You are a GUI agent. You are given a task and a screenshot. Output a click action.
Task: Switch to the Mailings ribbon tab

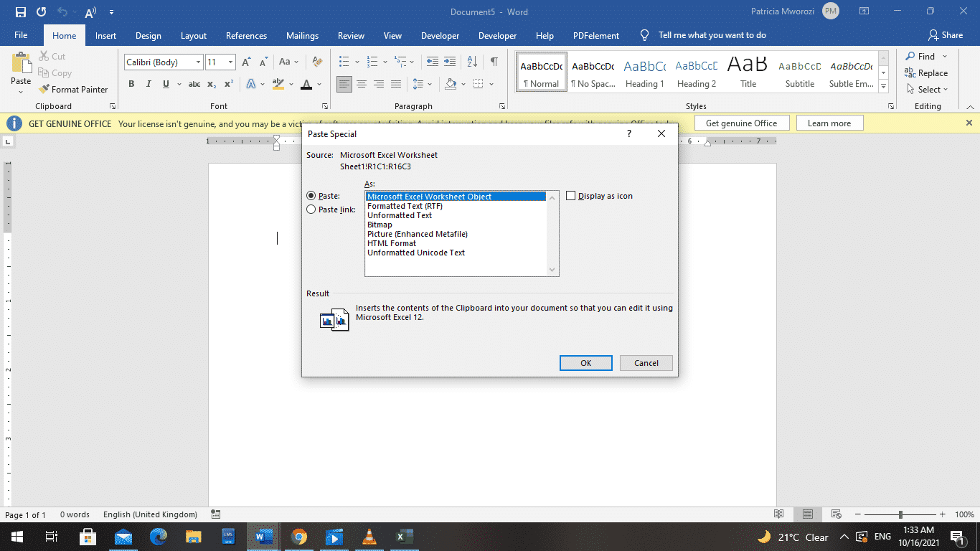click(302, 35)
